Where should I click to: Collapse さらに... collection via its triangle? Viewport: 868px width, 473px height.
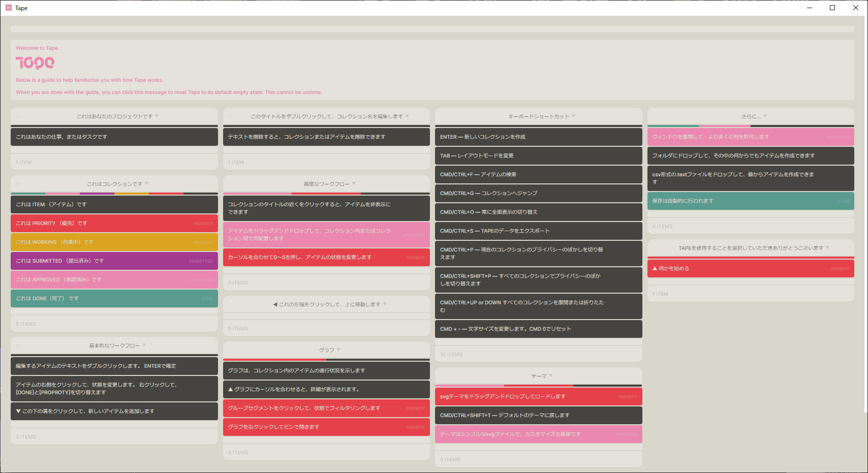765,116
